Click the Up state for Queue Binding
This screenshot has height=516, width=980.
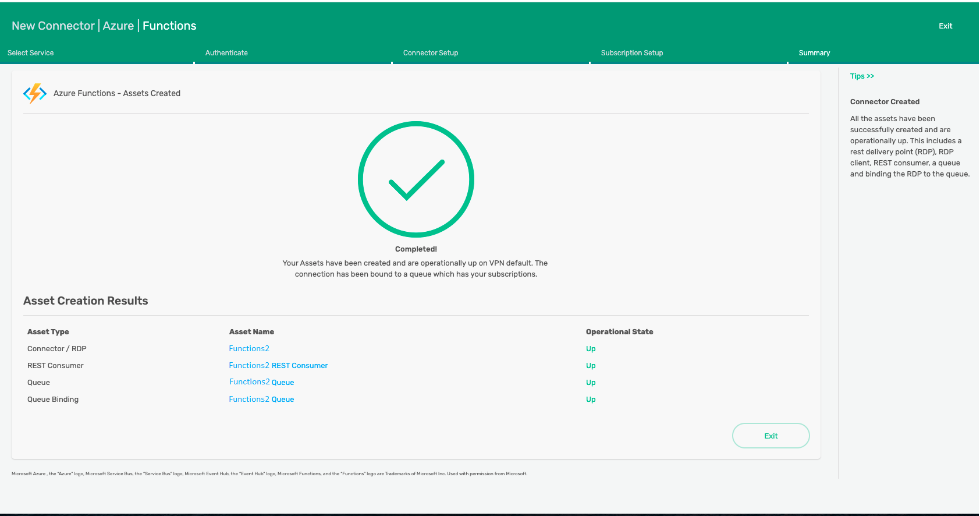(591, 400)
